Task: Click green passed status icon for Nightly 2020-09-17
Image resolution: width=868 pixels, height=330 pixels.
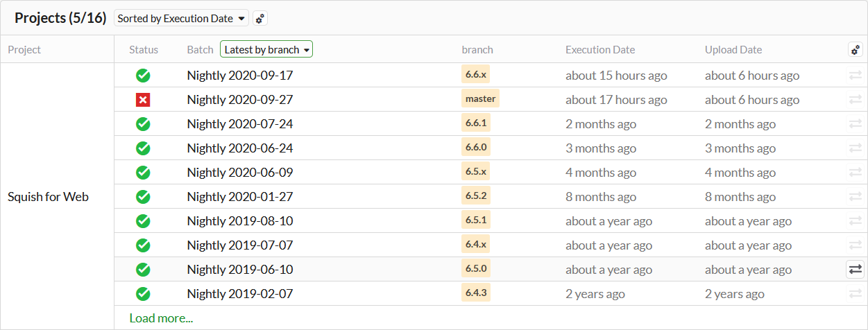Action: [143, 76]
